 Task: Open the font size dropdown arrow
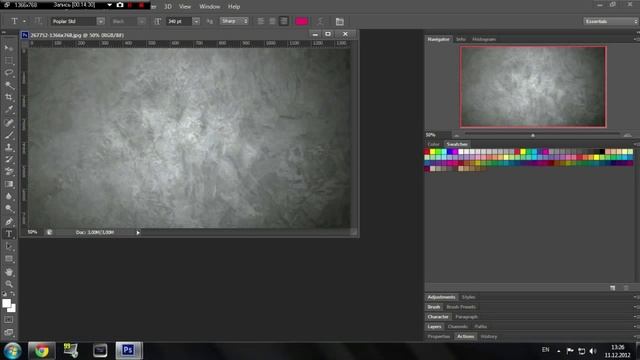pyautogui.click(x=196, y=21)
